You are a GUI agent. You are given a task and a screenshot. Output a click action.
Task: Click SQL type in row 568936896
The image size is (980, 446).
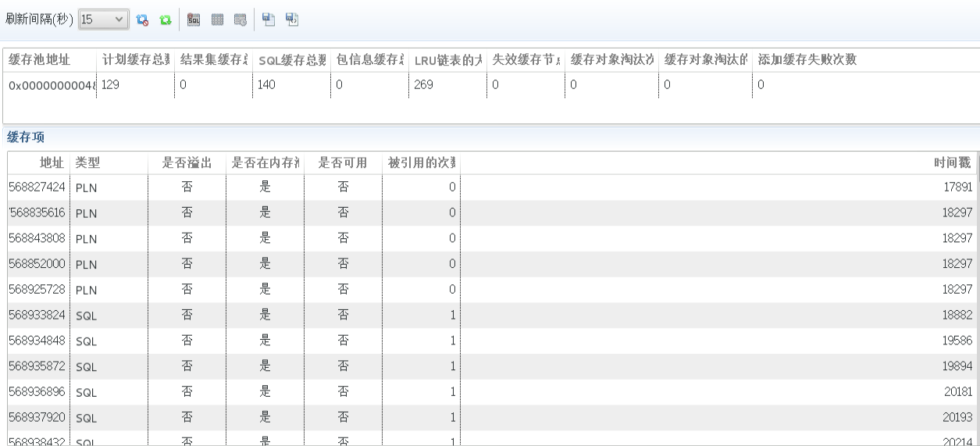[87, 392]
